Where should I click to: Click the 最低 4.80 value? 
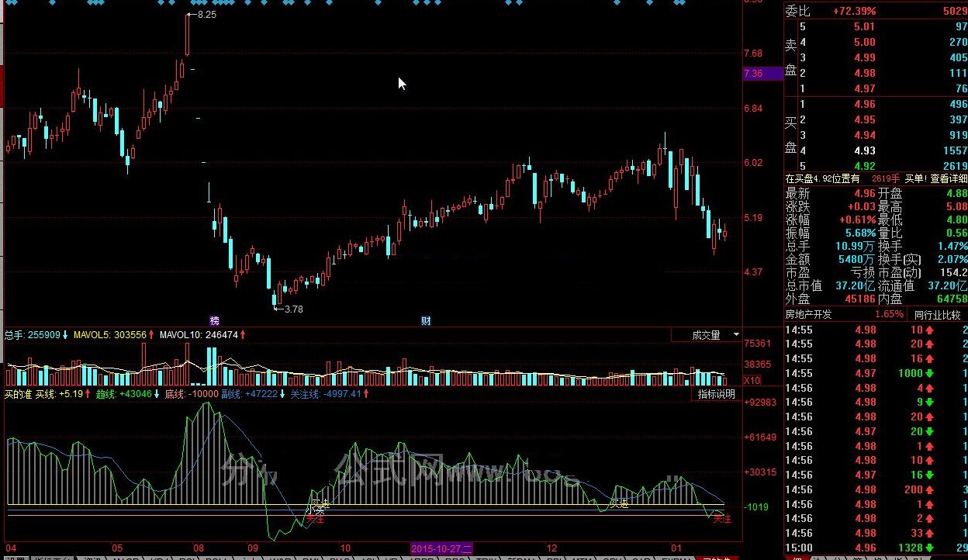[956, 220]
